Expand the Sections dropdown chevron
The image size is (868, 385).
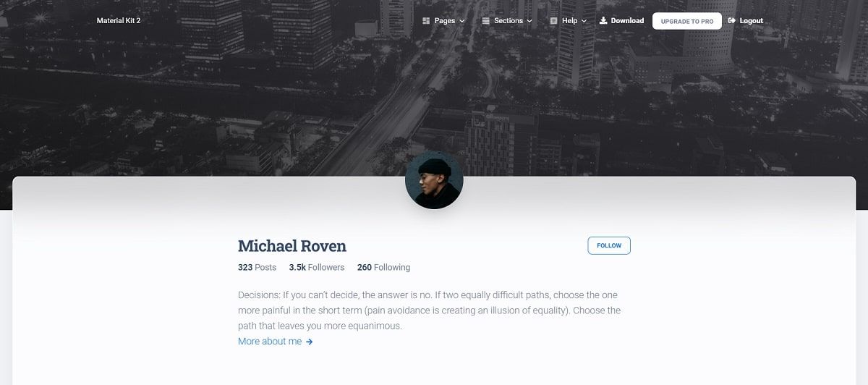(x=529, y=21)
